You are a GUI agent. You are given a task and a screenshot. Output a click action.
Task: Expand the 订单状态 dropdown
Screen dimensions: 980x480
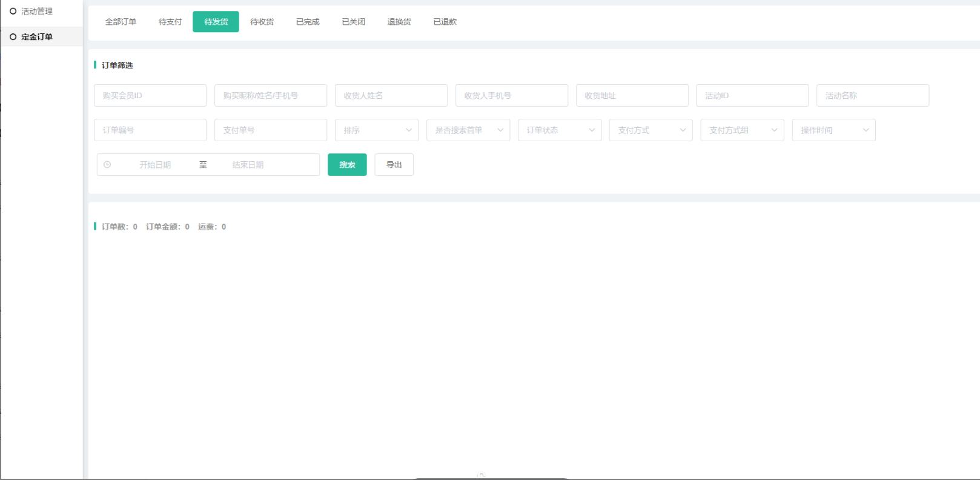tap(559, 130)
